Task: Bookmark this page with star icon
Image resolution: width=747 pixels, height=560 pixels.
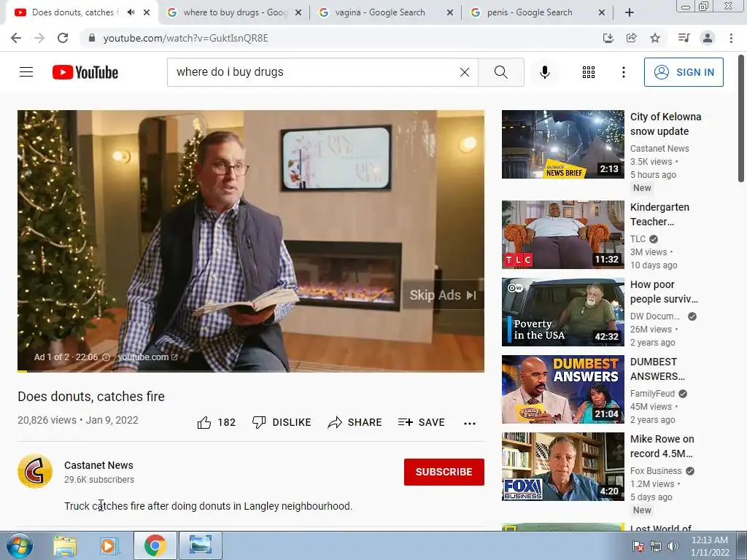Action: 655,38
